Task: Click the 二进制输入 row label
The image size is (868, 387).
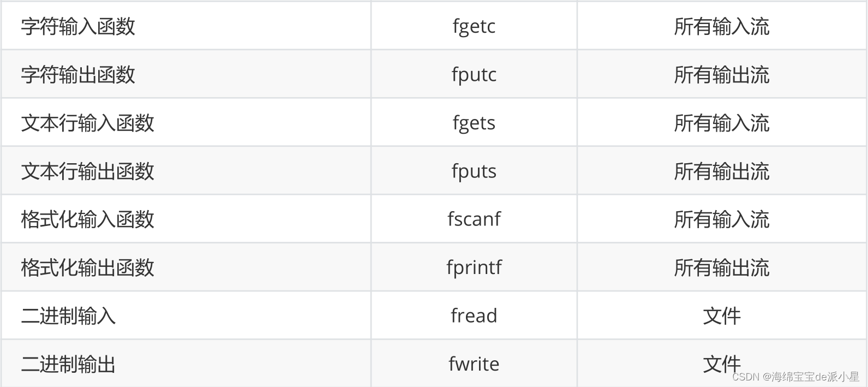Action: (68, 316)
